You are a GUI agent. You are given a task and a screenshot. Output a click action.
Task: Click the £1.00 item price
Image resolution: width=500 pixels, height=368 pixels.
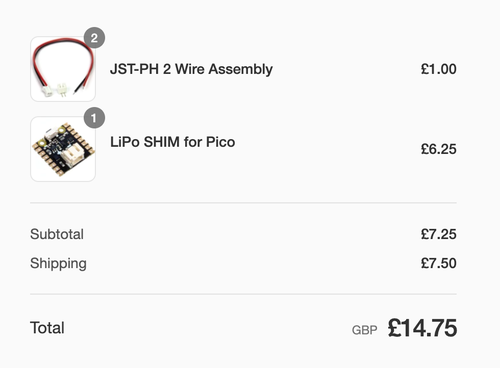tap(438, 69)
